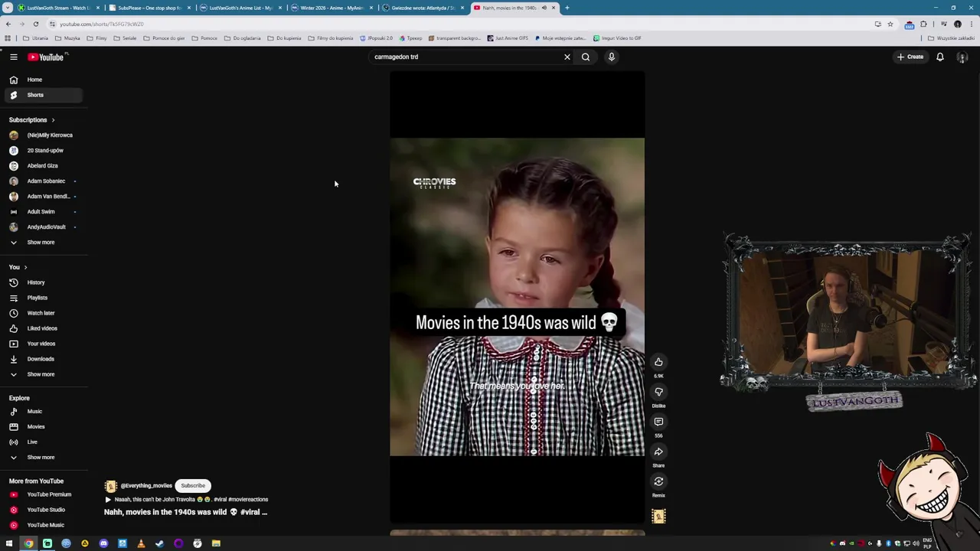The height and width of the screenshot is (551, 980).
Task: Switch to Gwiezdne wrota Atlantyda tab
Action: click(423, 8)
